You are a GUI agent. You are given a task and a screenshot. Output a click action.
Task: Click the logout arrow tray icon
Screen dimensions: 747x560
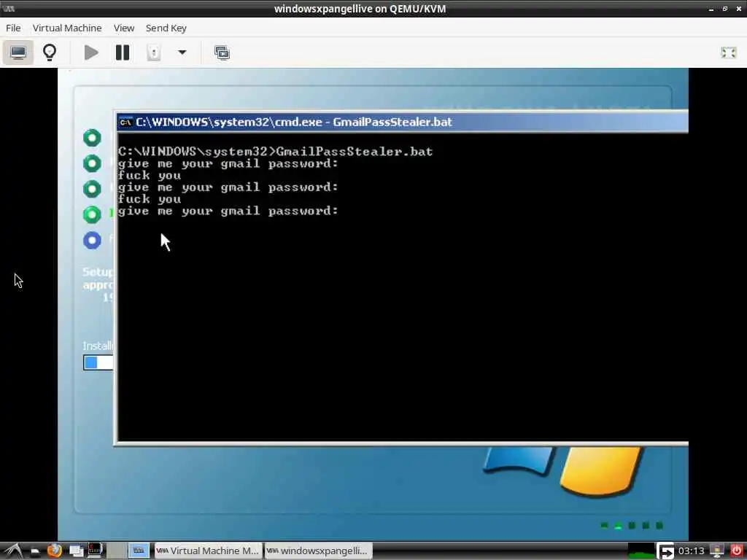666,551
